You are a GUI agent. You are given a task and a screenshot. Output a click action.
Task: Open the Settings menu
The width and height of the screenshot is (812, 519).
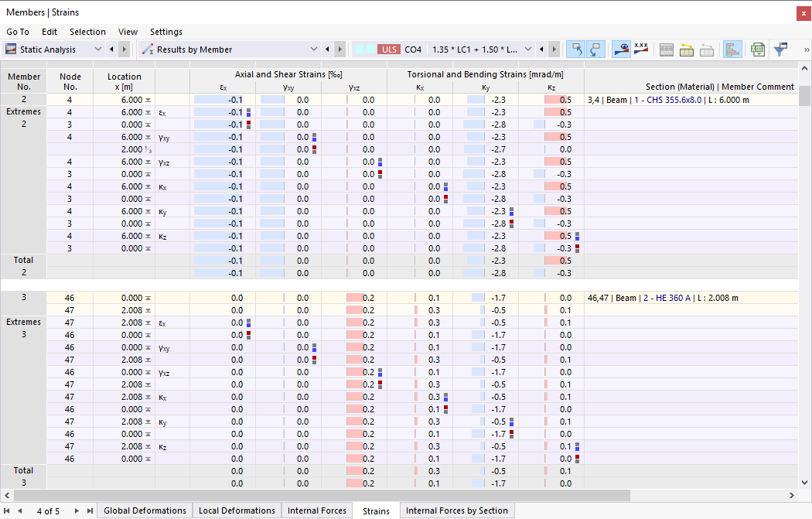(165, 32)
